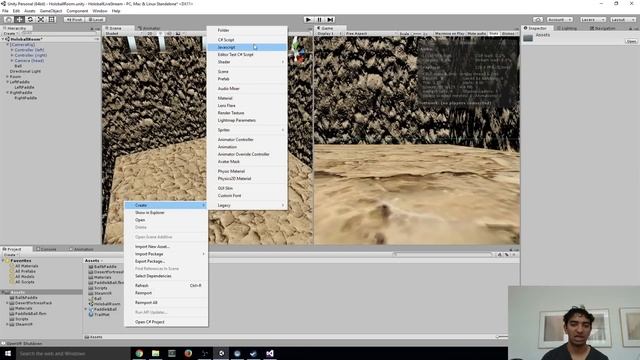Switch to the Lighting tab

tap(567, 28)
